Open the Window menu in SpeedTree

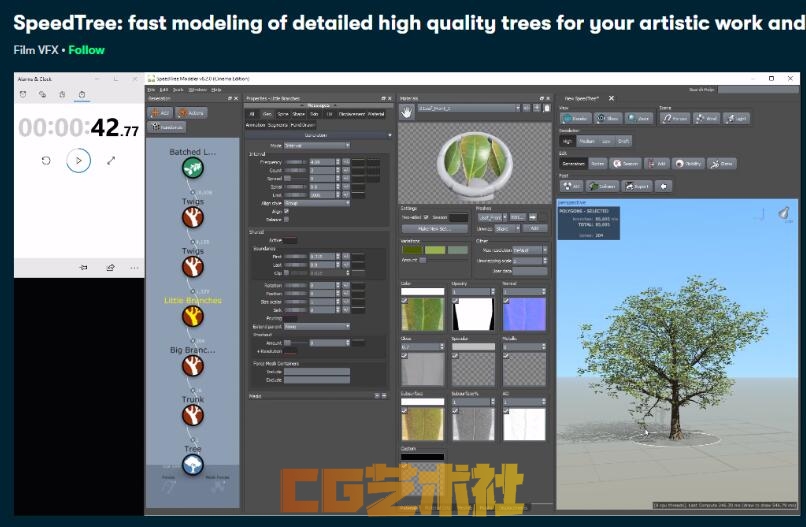[x=198, y=89]
